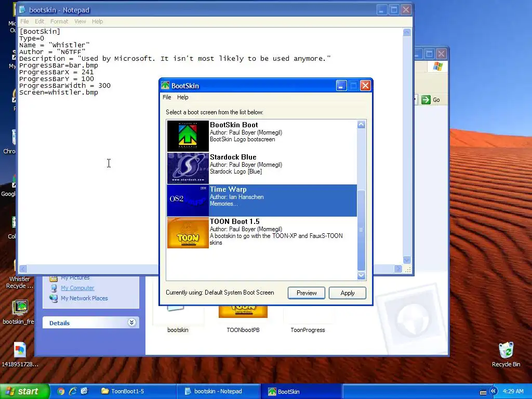Viewport: 532px width, 399px height.
Task: Click the BootSkin list scrollbar thumb
Action: [x=362, y=230]
